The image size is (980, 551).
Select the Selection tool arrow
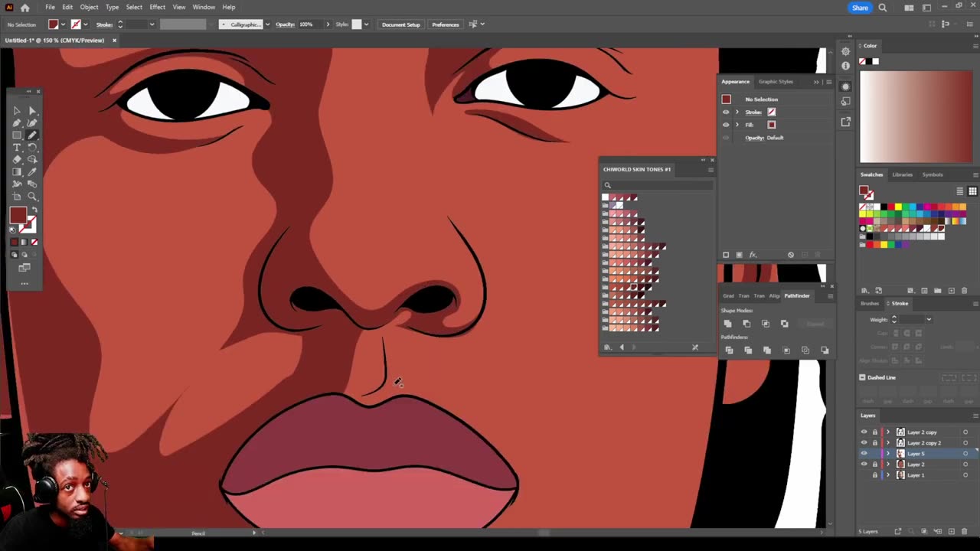[x=17, y=110]
